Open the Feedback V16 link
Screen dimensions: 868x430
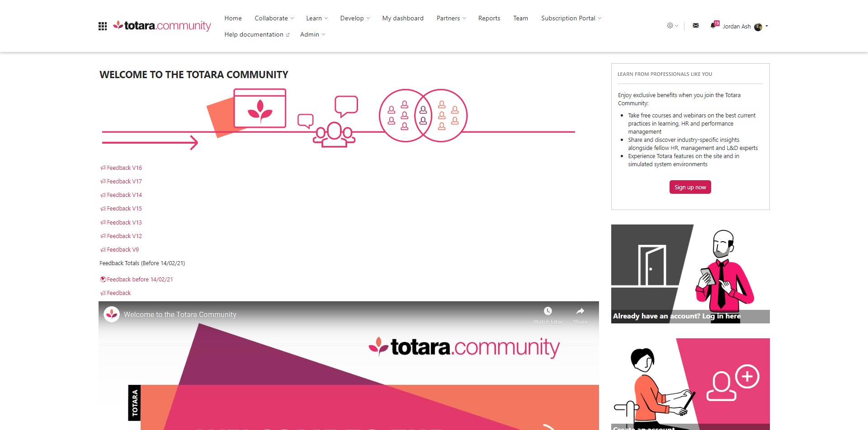124,168
